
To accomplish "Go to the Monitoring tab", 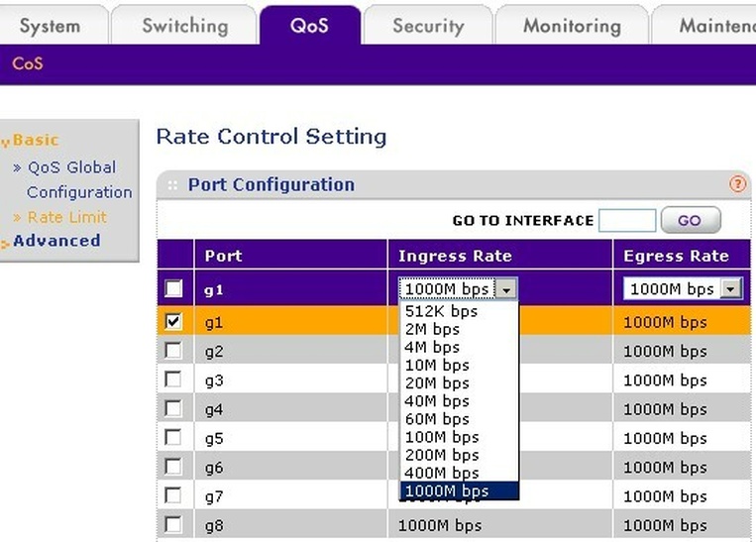I will pyautogui.click(x=572, y=26).
